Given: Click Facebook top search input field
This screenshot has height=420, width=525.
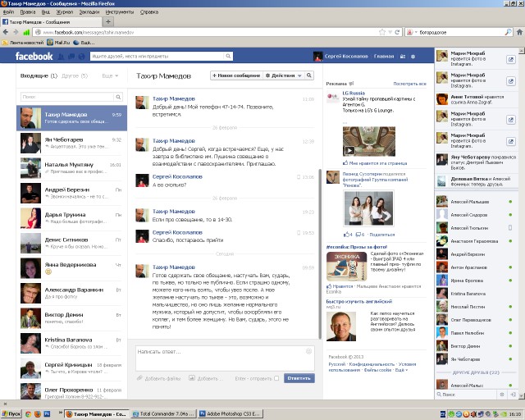Looking at the screenshot, I should tap(157, 57).
